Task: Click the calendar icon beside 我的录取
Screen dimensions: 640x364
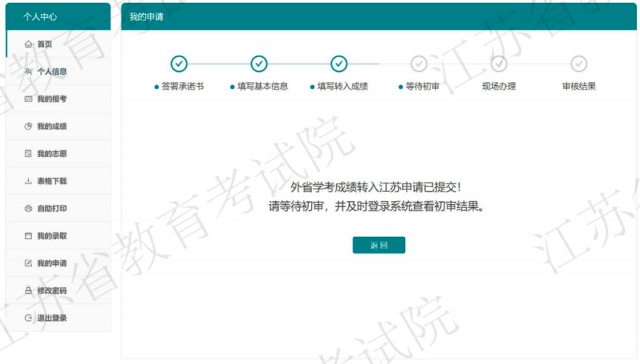Action: [x=28, y=235]
